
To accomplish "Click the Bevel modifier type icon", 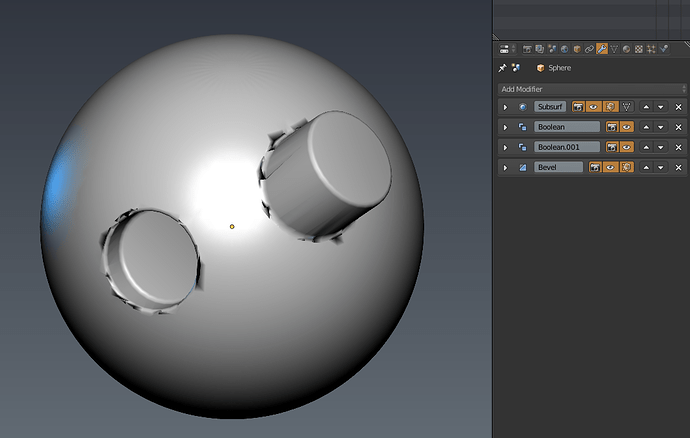I will [523, 168].
